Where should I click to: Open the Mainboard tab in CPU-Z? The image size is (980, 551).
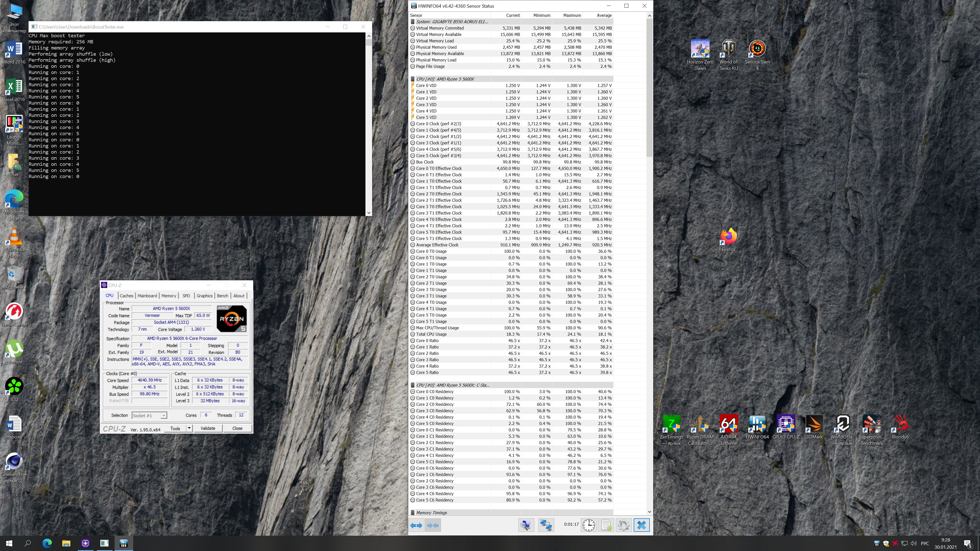pos(147,296)
